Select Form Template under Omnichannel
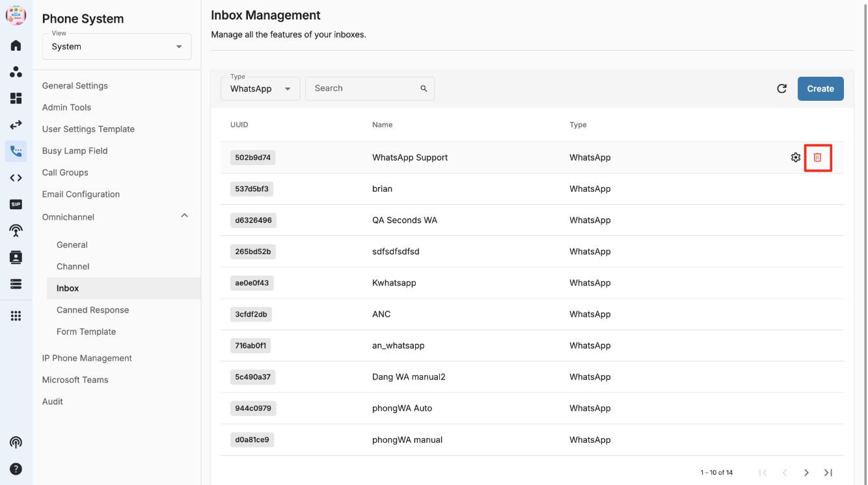 [86, 332]
